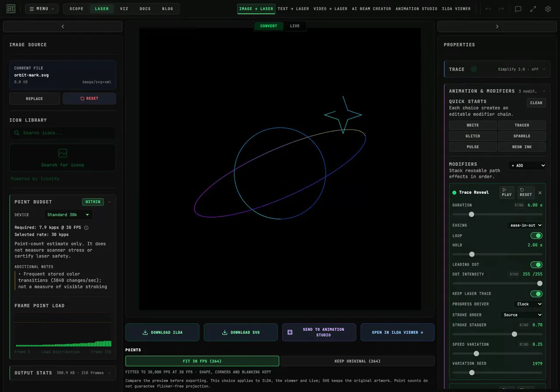Screen dimensions: 560x392
Task: Open the Menu dropdown
Action: click(42, 9)
